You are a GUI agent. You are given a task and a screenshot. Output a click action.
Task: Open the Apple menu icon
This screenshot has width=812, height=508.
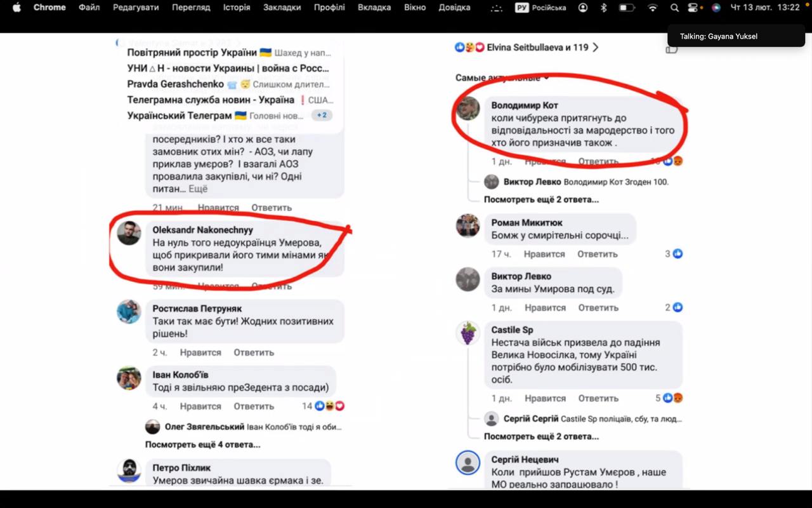[x=16, y=8]
